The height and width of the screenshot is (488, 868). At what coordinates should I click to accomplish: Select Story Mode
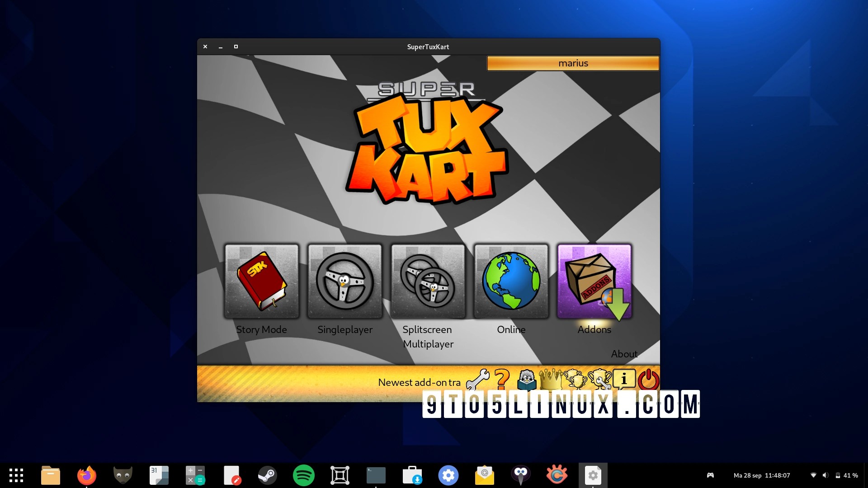(x=262, y=281)
